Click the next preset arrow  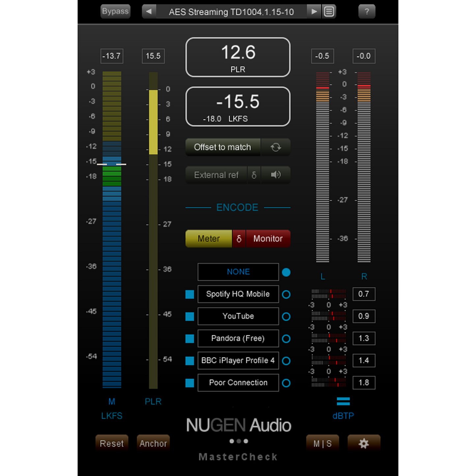coord(314,11)
